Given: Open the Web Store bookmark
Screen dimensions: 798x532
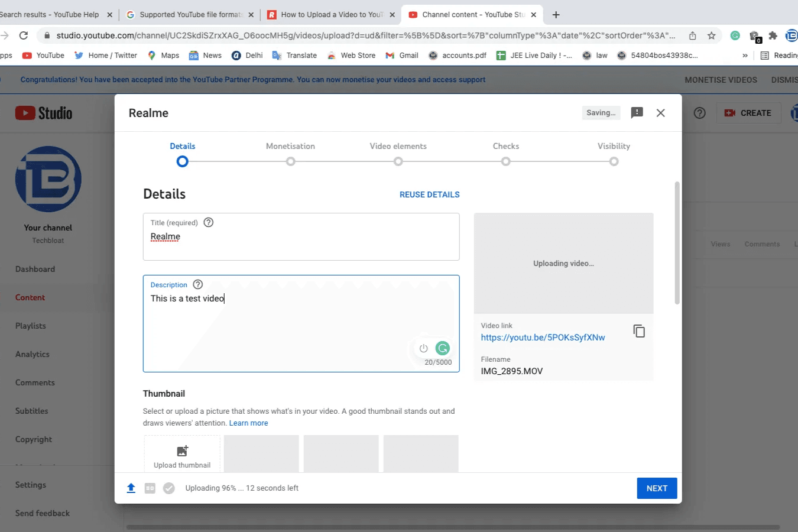Looking at the screenshot, I should 351,56.
